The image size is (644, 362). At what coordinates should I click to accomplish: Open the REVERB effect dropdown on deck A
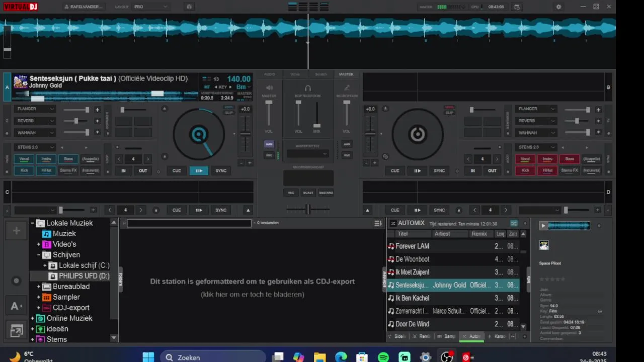coord(35,121)
